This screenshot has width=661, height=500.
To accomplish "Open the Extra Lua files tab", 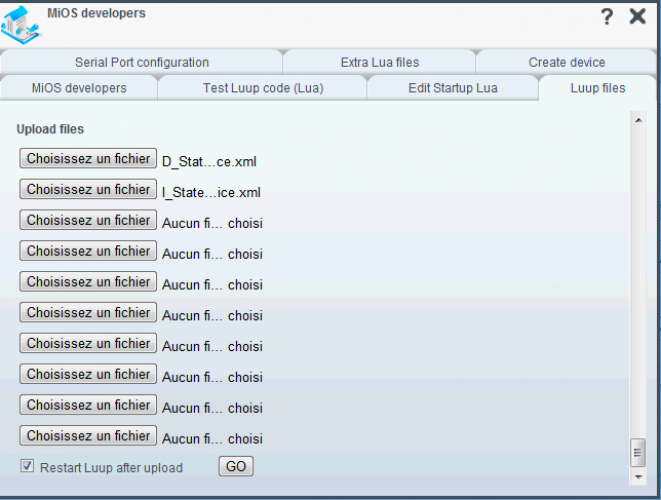I will point(379,62).
